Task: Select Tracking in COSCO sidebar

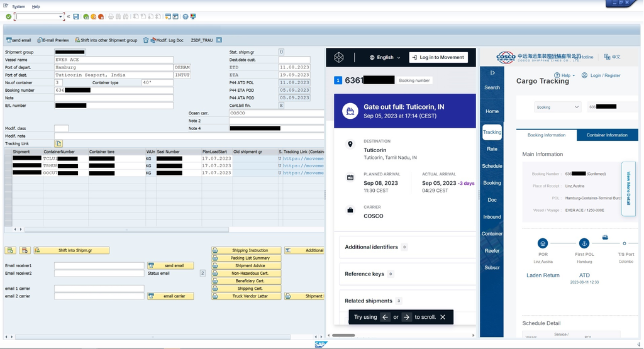Action: pyautogui.click(x=492, y=132)
